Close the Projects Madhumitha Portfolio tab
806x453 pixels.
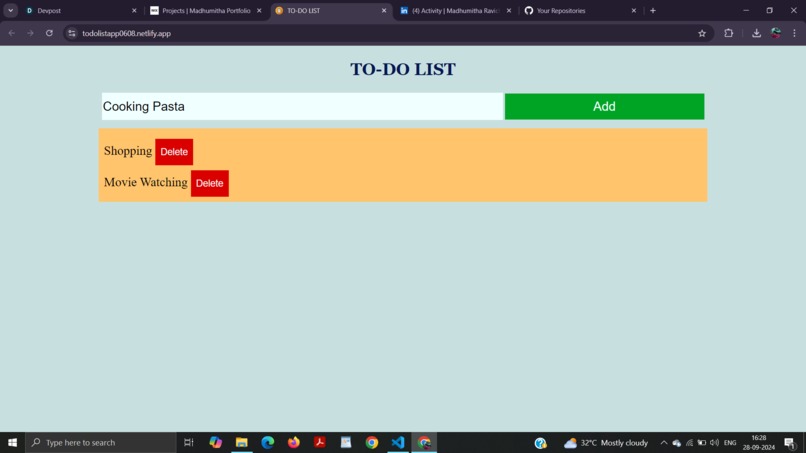pos(259,10)
